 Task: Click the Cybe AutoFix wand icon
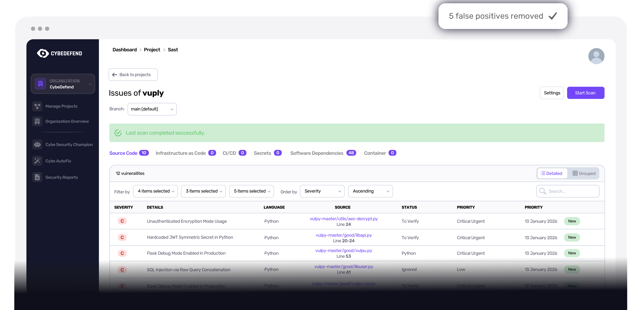pos(37,161)
